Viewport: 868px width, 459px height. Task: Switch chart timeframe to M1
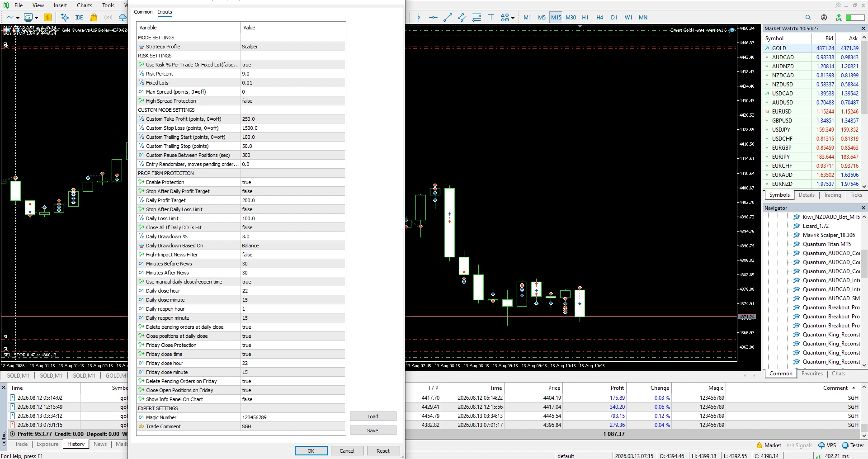[527, 18]
